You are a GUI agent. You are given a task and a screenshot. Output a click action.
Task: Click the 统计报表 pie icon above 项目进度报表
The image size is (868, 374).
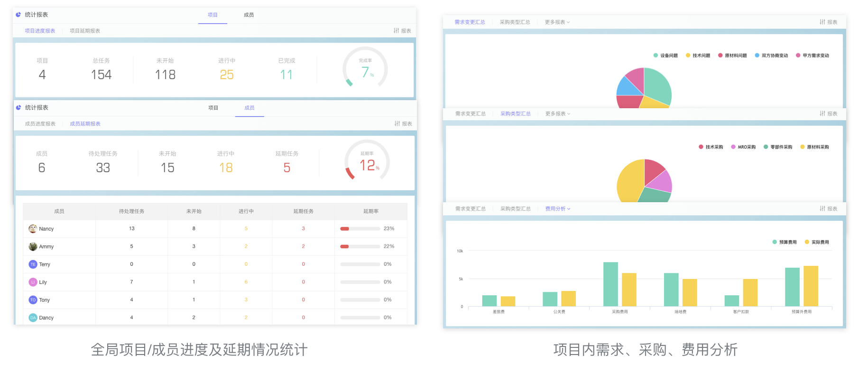[18, 15]
